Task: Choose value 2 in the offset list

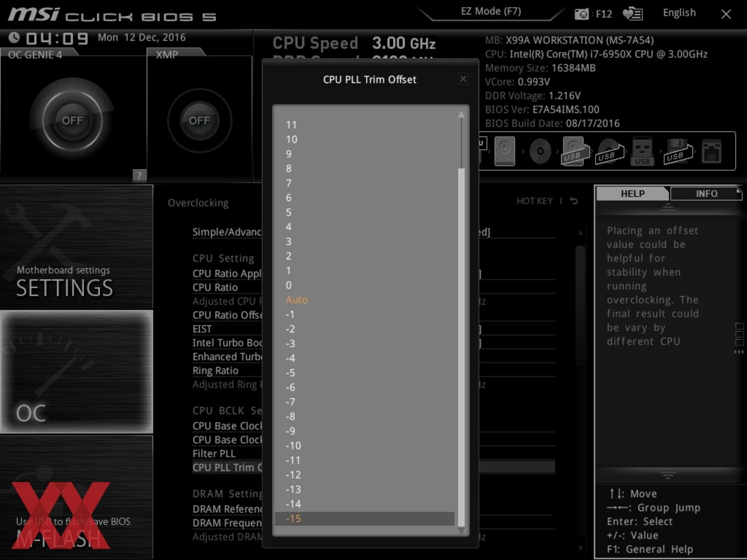Action: pos(364,256)
